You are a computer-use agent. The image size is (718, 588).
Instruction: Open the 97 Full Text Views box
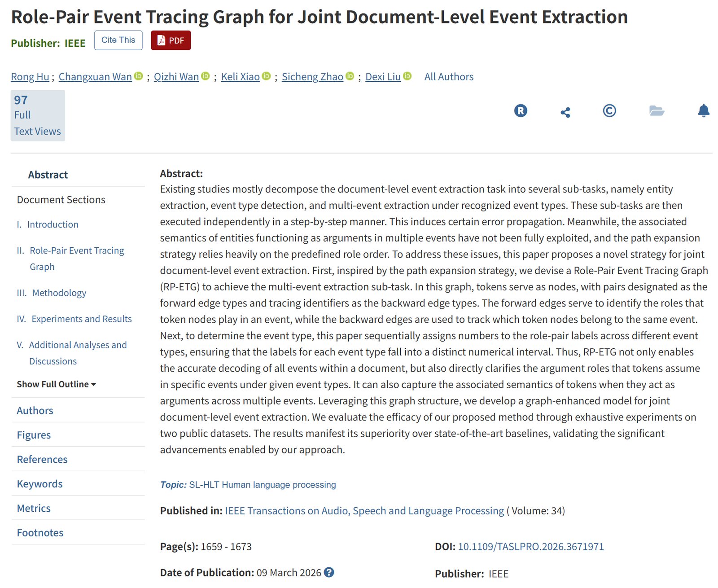coord(38,116)
